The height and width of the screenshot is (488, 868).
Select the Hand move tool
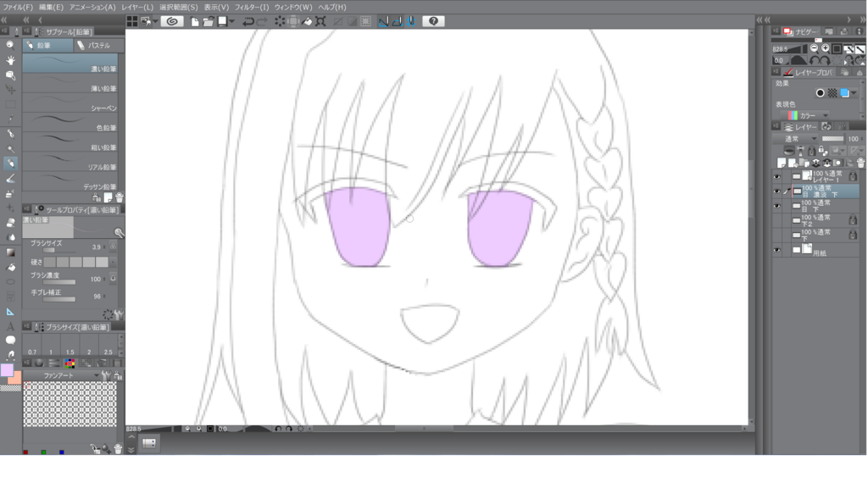click(10, 60)
